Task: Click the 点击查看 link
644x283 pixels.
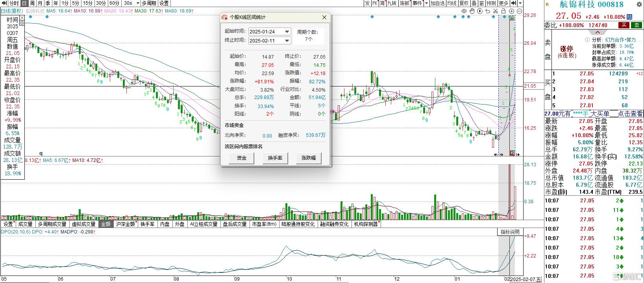Action: [x=631, y=114]
